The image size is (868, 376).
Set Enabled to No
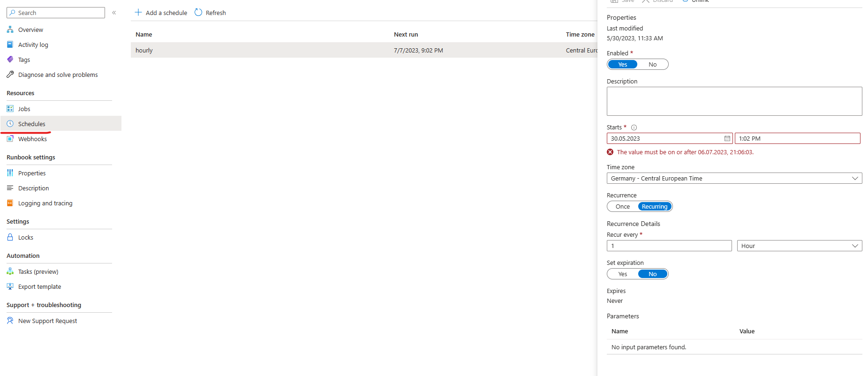click(653, 64)
